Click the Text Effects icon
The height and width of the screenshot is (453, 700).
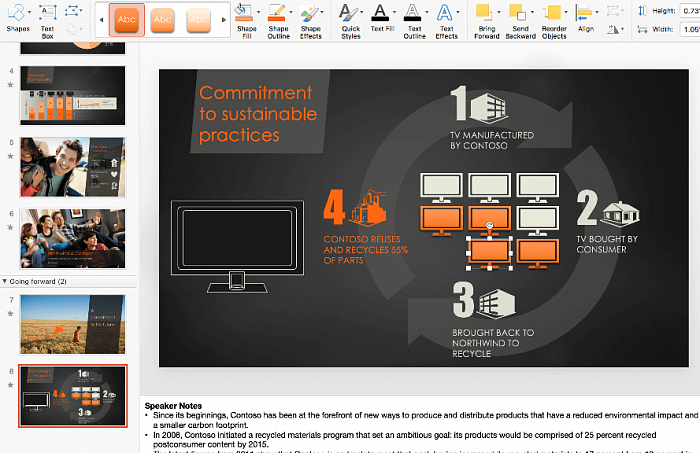pos(444,13)
